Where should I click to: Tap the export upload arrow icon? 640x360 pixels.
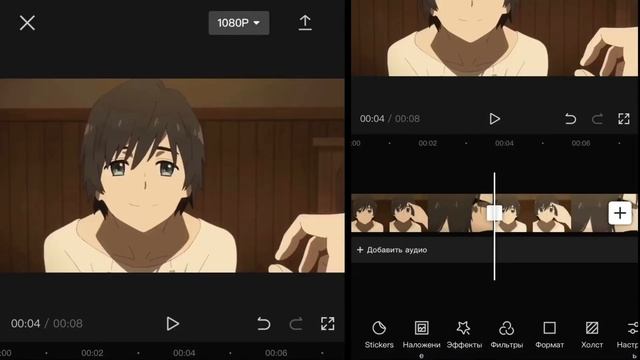tap(305, 23)
